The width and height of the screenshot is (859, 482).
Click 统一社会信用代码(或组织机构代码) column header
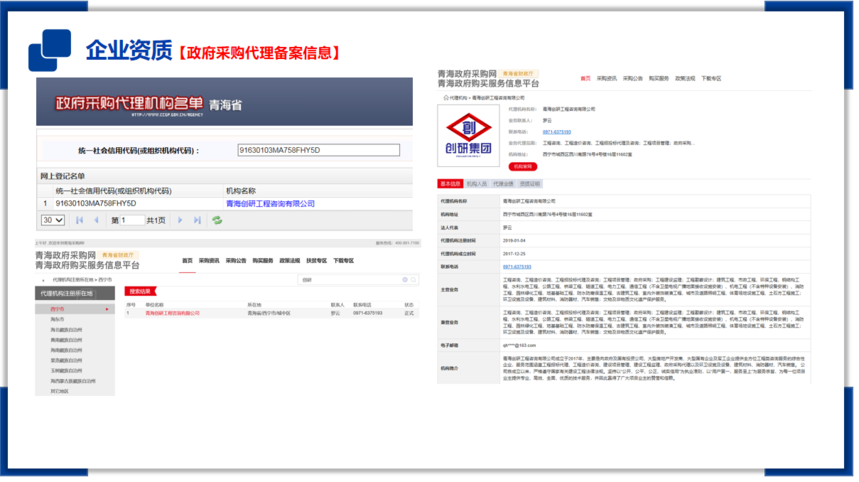[113, 191]
